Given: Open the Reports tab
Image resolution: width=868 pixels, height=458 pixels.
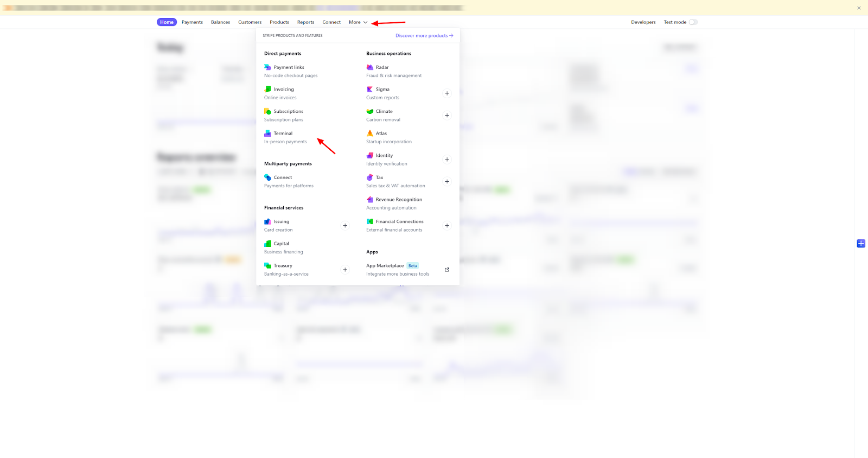Looking at the screenshot, I should (305, 22).
